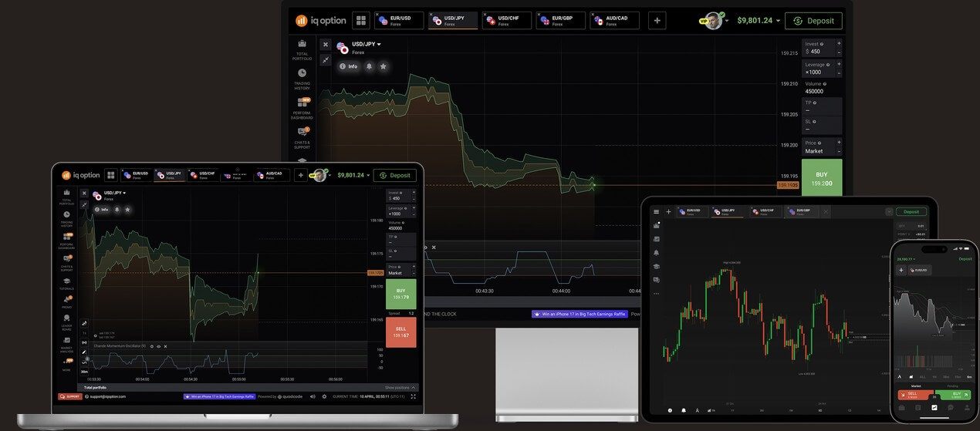Open More menu in laptop sidebar
Screen dimensions: 980x431
click(67, 363)
